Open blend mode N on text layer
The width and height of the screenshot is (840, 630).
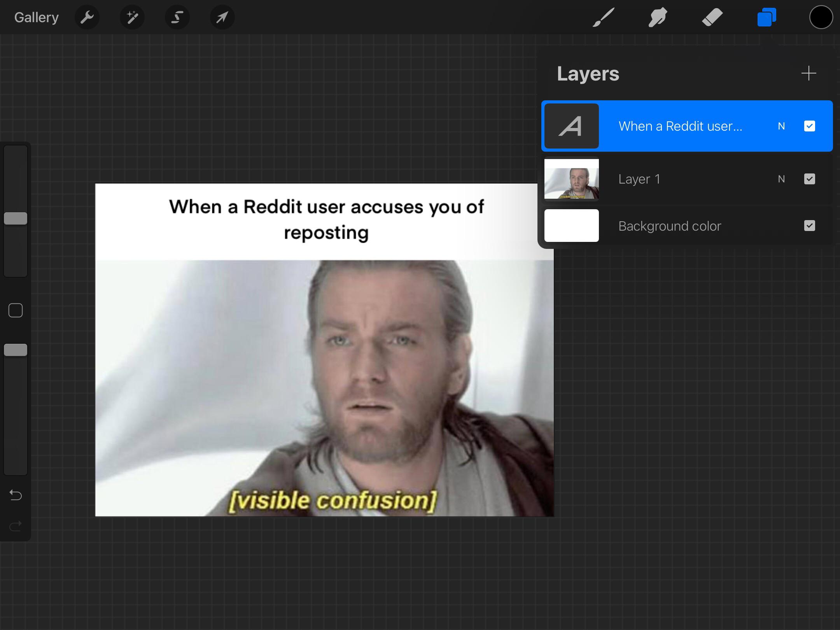tap(781, 126)
